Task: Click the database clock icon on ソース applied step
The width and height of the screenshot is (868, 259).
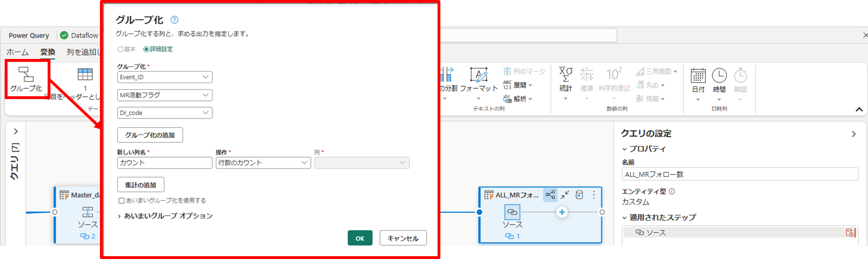Action: [x=850, y=233]
